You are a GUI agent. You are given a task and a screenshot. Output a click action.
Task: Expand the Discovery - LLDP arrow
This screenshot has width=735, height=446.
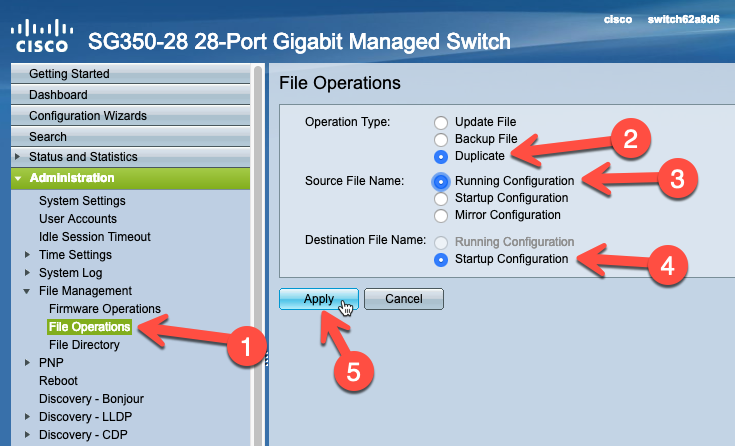pyautogui.click(x=27, y=416)
